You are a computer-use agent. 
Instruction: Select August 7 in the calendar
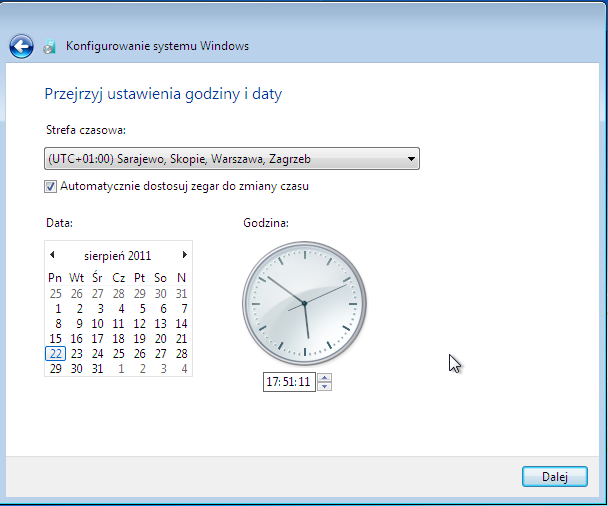(x=184, y=309)
